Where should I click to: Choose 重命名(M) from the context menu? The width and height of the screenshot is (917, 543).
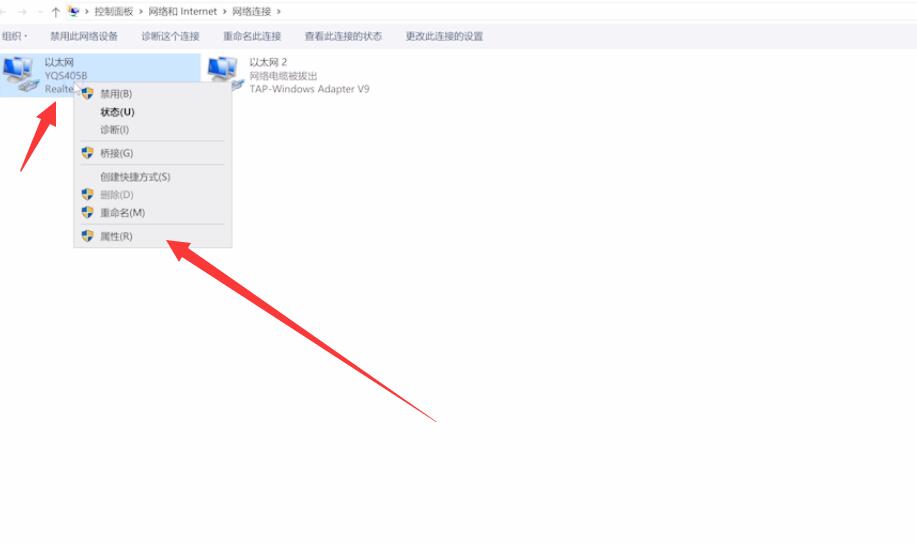point(153,212)
